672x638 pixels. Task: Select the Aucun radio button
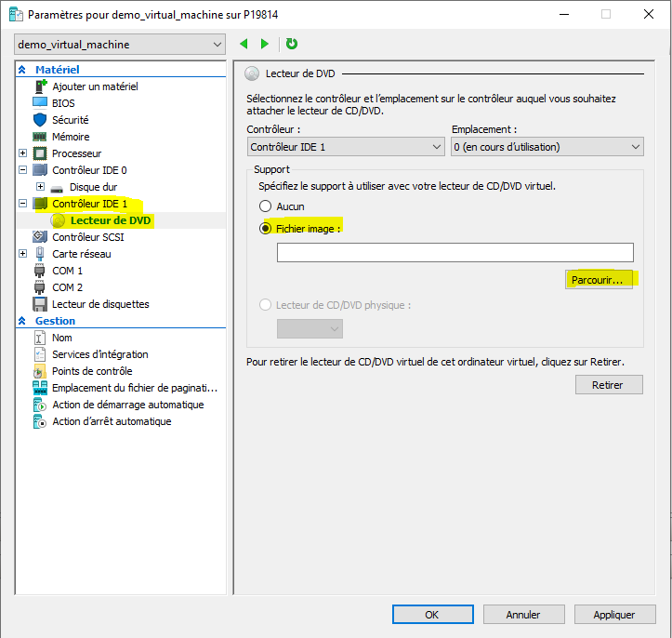[265, 206]
